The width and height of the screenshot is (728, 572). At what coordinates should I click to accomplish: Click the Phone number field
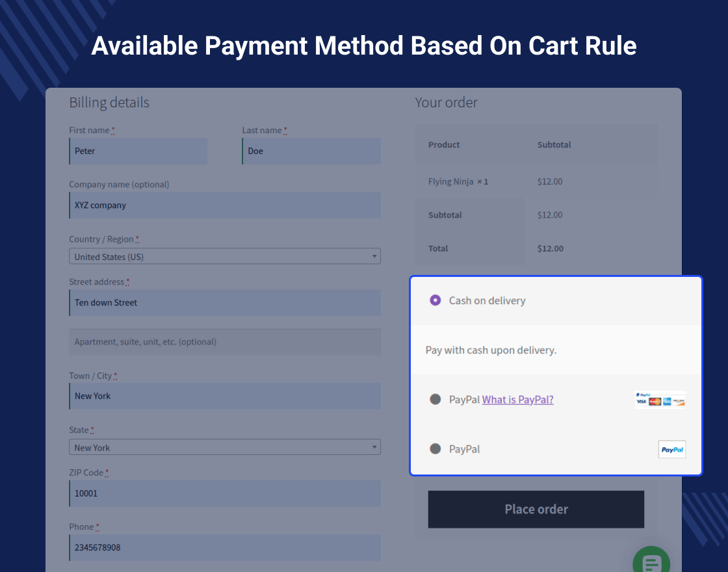pos(225,547)
